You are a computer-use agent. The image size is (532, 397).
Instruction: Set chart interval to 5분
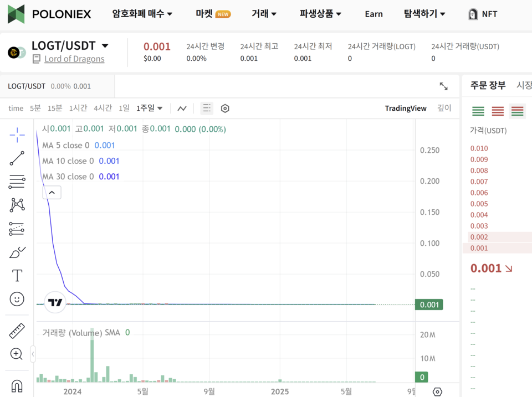click(35, 108)
